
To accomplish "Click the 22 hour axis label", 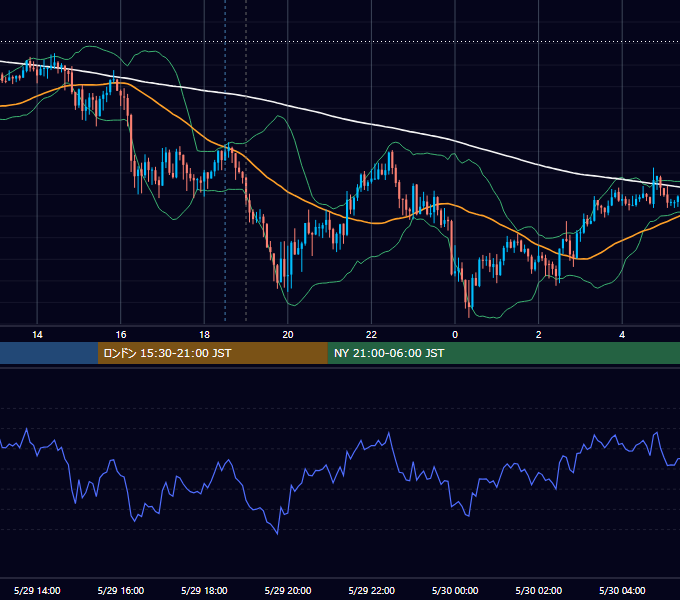I will 371,335.
